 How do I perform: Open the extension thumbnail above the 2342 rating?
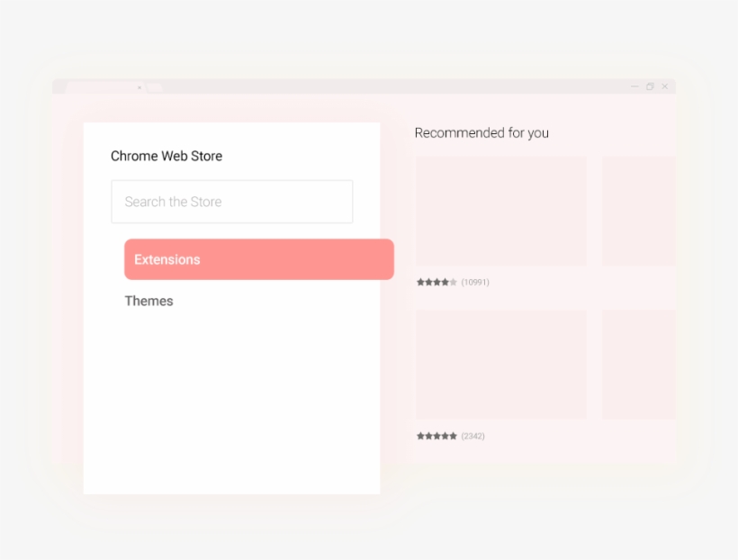tap(500, 365)
